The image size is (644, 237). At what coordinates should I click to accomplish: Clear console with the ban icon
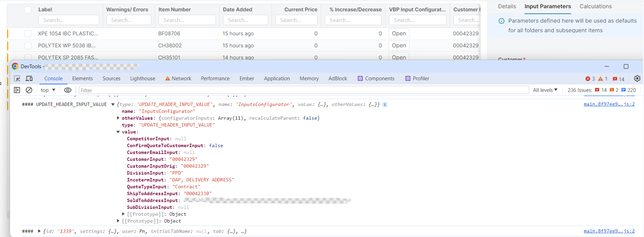[29, 90]
